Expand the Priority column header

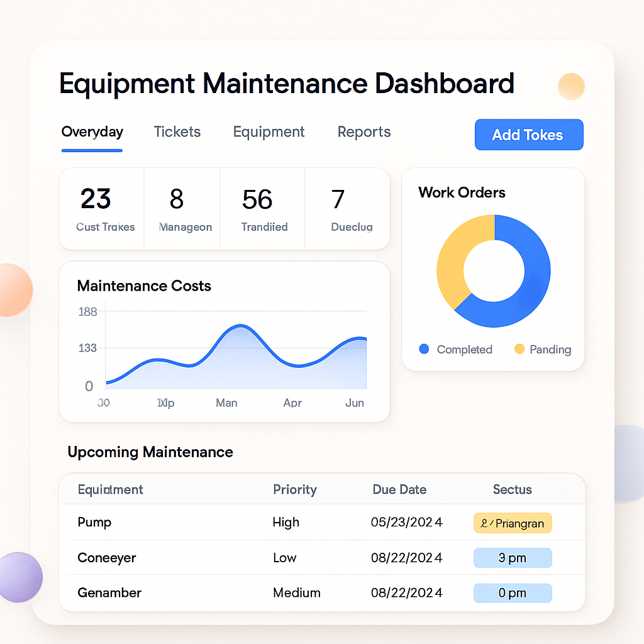pyautogui.click(x=295, y=489)
